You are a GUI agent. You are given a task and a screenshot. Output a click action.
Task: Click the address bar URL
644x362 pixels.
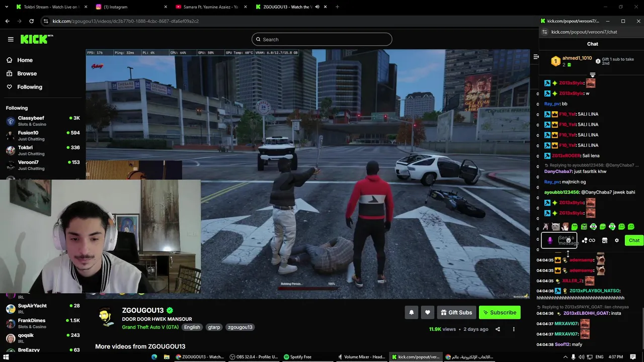(x=126, y=21)
